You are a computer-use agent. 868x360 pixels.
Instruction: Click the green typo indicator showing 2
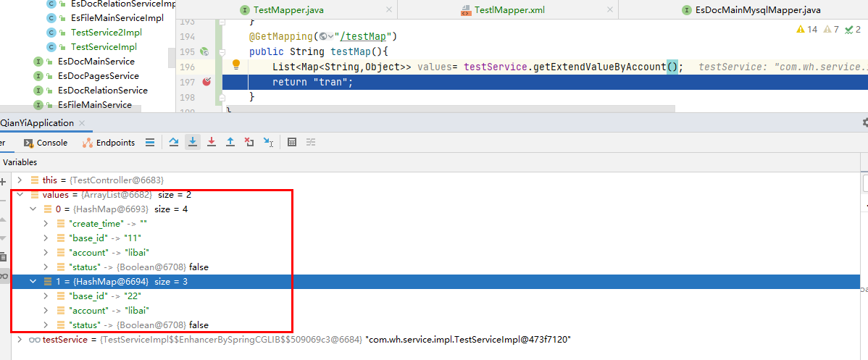(853, 30)
